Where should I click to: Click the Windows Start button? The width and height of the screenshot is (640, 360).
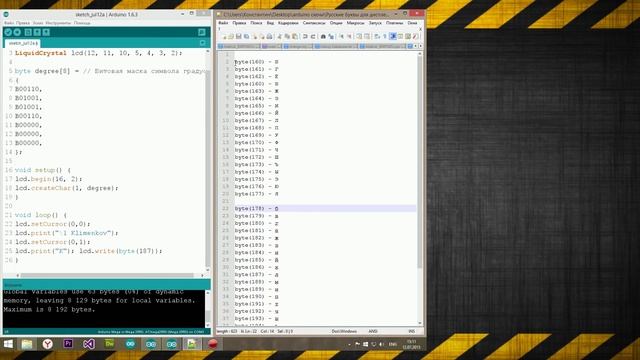coord(8,344)
